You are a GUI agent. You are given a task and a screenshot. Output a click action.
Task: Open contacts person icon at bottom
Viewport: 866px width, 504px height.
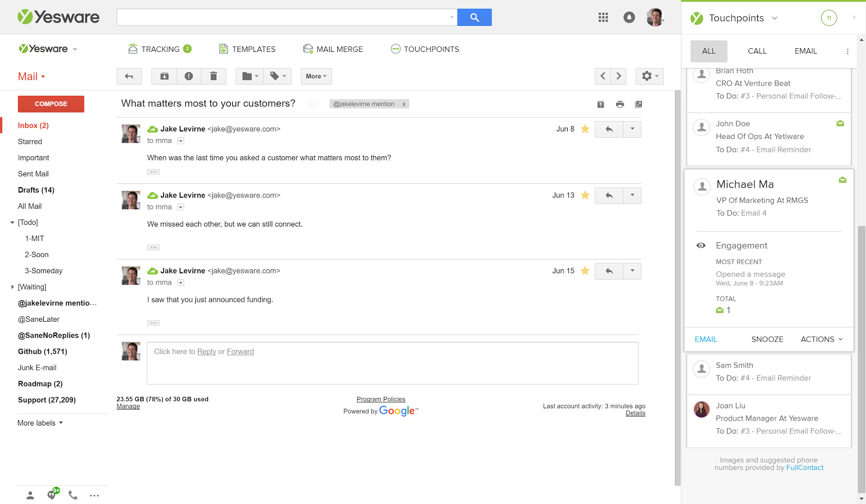tap(30, 495)
